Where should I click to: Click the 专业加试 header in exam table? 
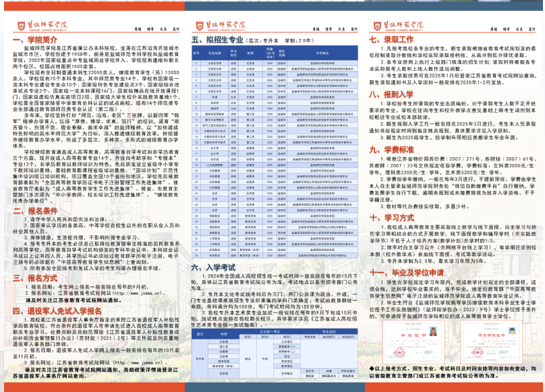[328, 332]
